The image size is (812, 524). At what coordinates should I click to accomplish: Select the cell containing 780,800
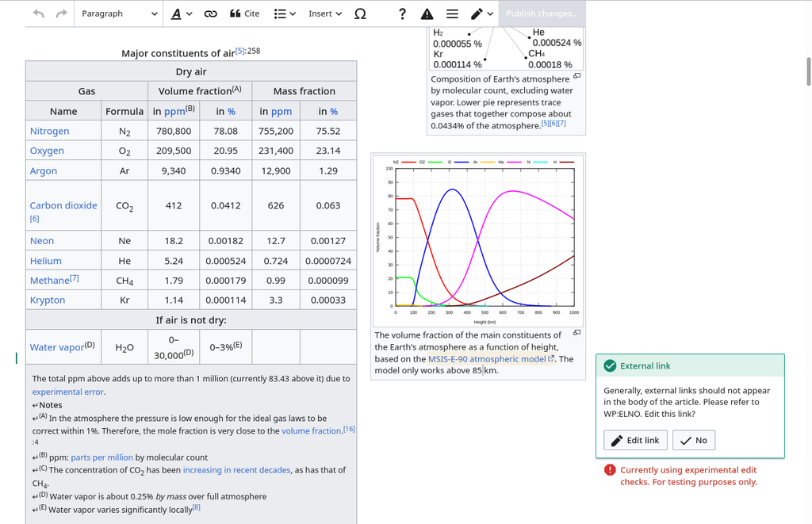point(174,131)
